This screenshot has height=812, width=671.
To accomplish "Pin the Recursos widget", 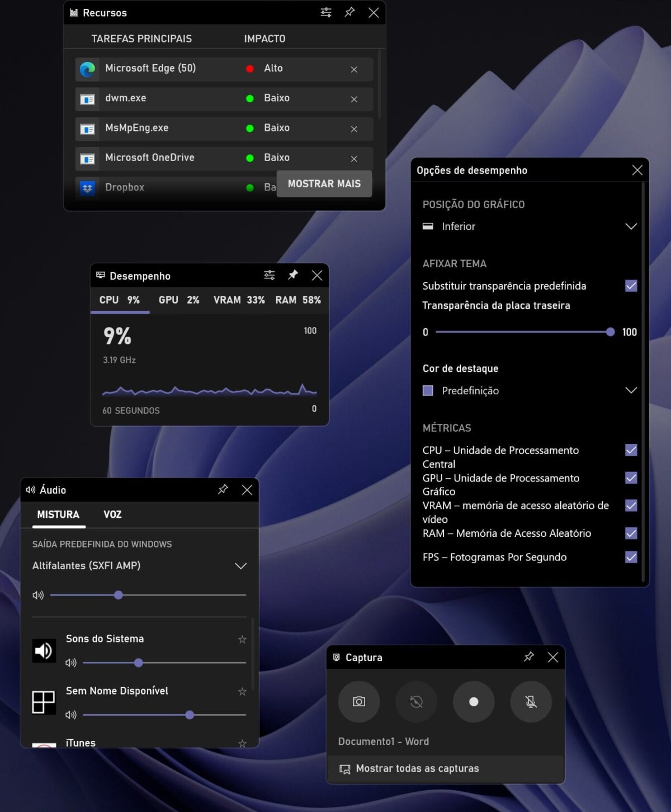I will pyautogui.click(x=349, y=12).
